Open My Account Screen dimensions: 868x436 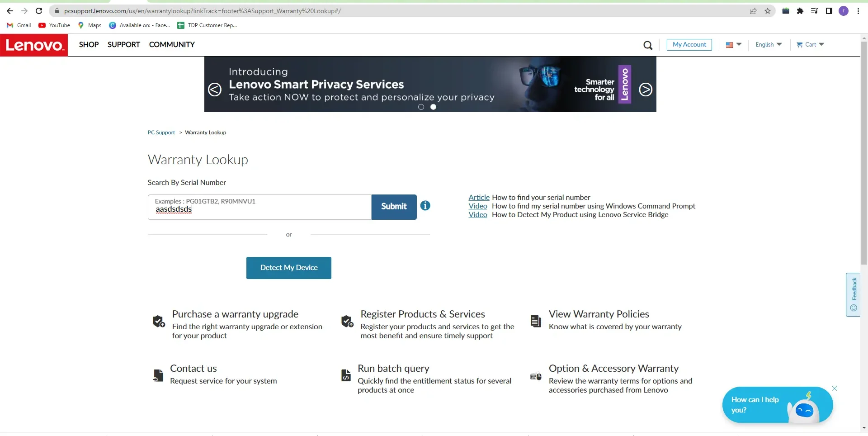[x=689, y=45]
